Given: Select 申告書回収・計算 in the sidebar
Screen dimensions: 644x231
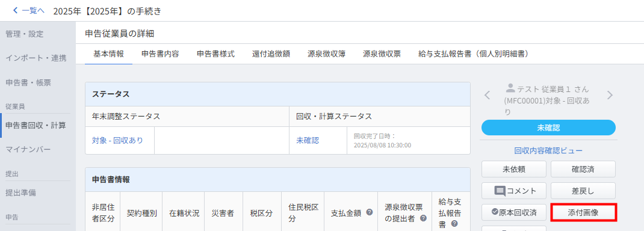Looking at the screenshot, I should point(36,125).
